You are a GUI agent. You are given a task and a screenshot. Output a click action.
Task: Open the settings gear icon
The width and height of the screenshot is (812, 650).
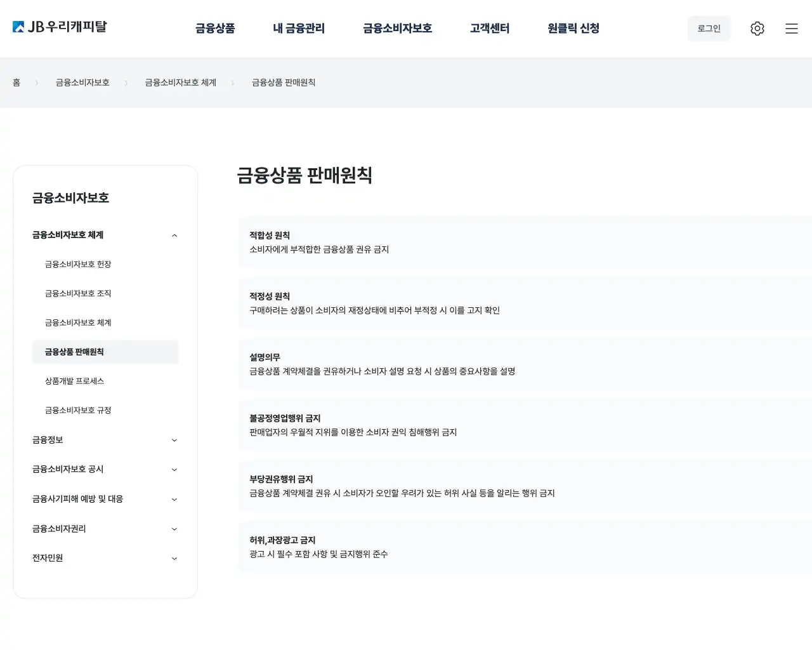(757, 29)
